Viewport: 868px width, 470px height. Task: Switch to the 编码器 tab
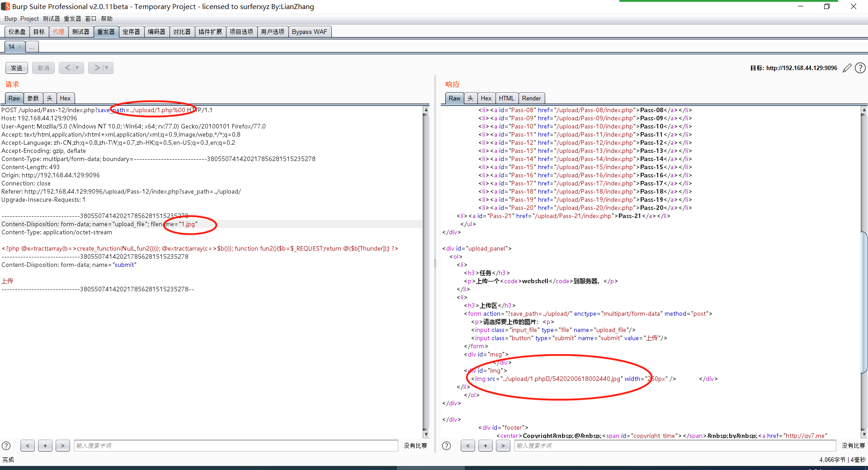coord(157,32)
